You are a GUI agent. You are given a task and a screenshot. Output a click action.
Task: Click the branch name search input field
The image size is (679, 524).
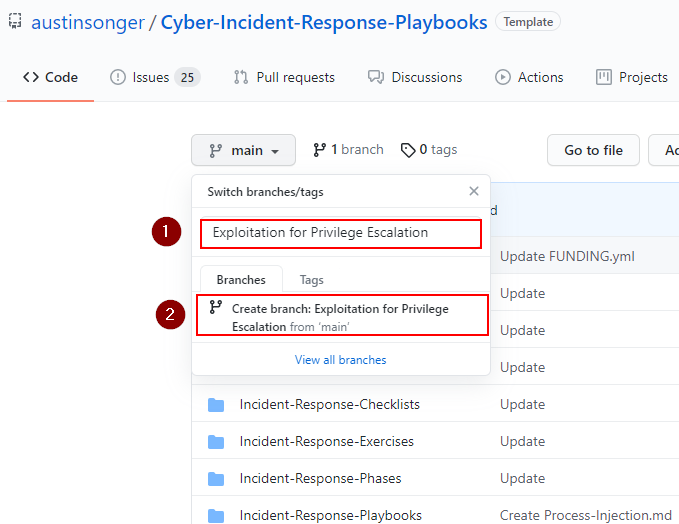pyautogui.click(x=340, y=233)
